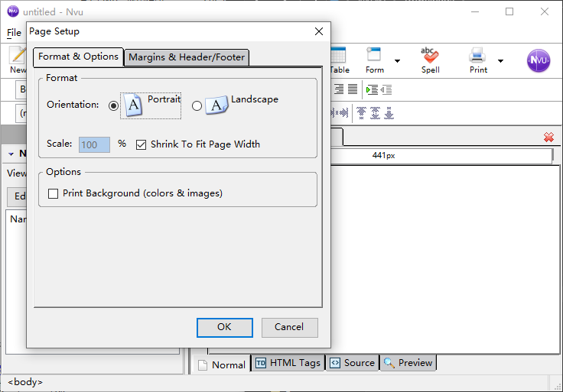Run the Spell checker
Viewport: 563px width, 392px height.
pyautogui.click(x=430, y=60)
